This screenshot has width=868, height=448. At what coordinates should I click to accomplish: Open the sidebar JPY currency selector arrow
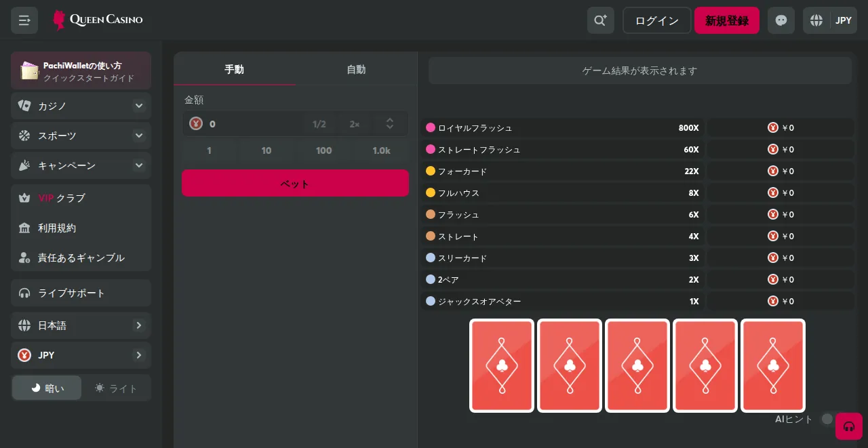[x=139, y=355]
